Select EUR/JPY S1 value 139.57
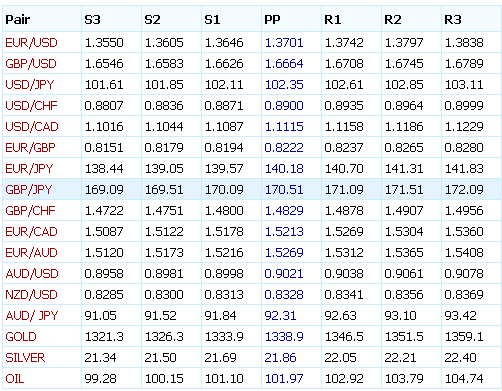Screen dimensions: 502x391 (x=224, y=169)
